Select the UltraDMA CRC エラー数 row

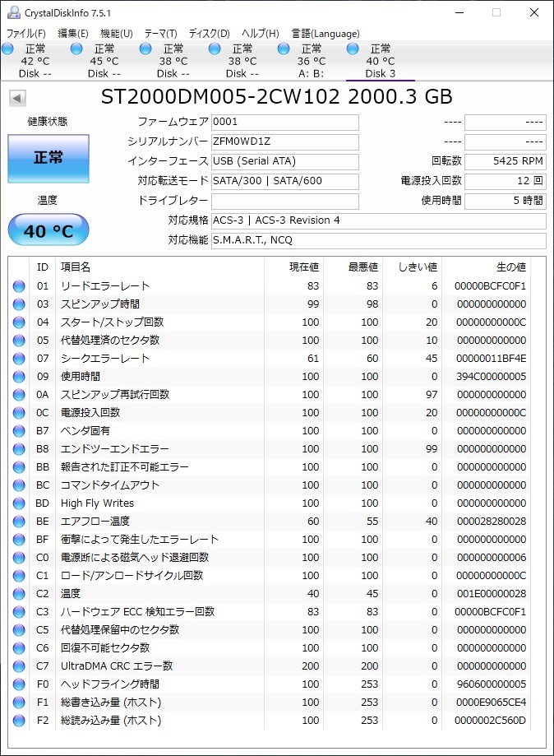click(270, 666)
